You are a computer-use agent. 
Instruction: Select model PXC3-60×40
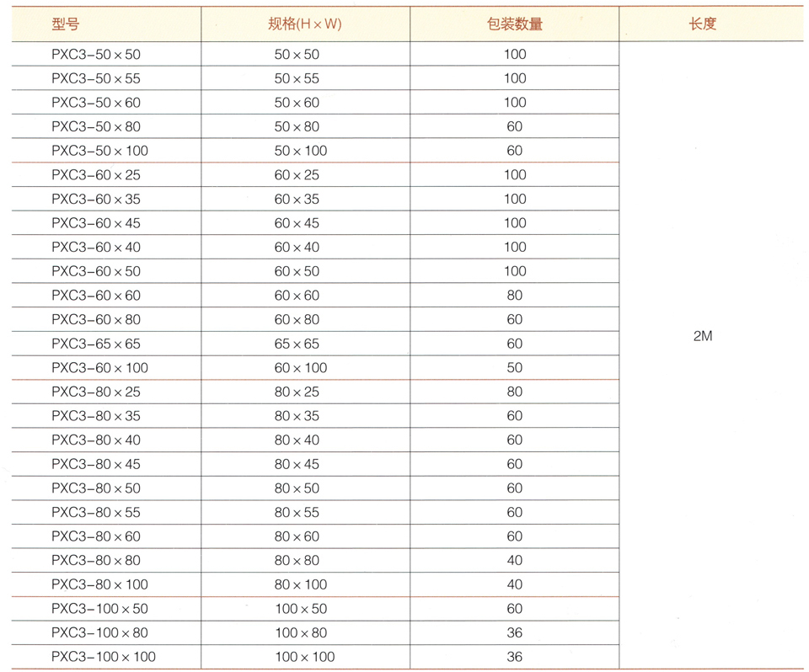pyautogui.click(x=96, y=247)
